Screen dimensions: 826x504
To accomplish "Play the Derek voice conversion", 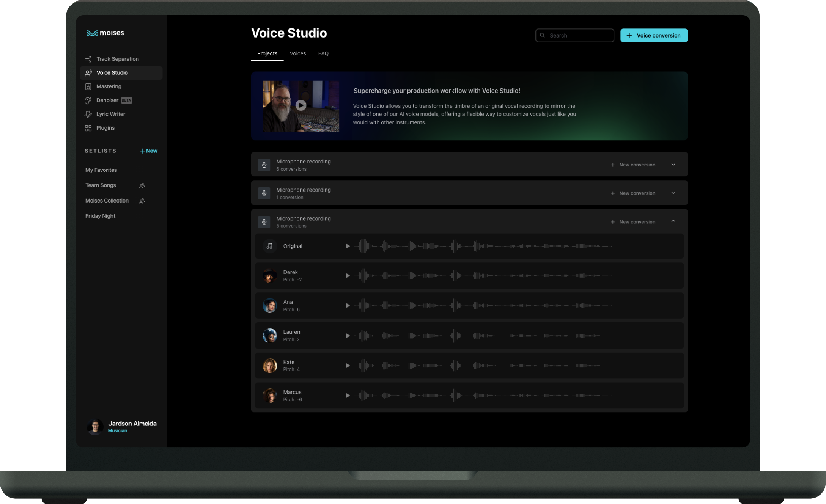I will click(348, 276).
